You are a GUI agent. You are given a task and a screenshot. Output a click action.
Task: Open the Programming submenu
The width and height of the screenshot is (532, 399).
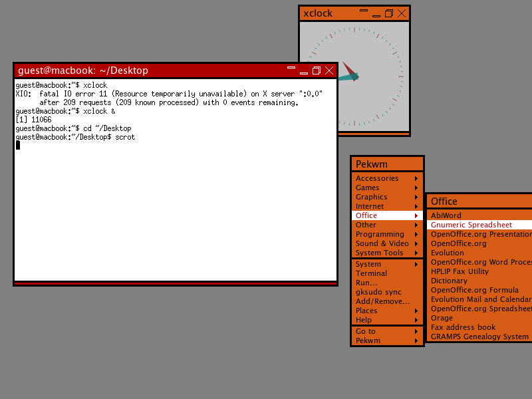pyautogui.click(x=387, y=234)
